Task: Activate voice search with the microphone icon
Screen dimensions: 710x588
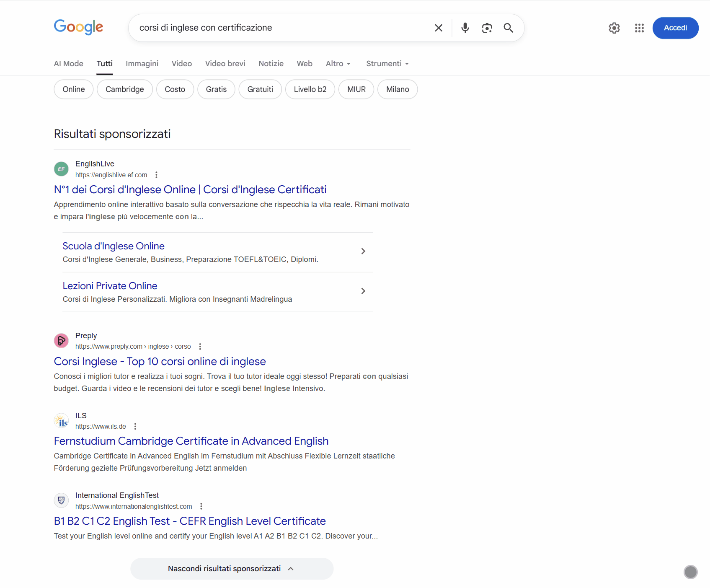Action: (465, 28)
